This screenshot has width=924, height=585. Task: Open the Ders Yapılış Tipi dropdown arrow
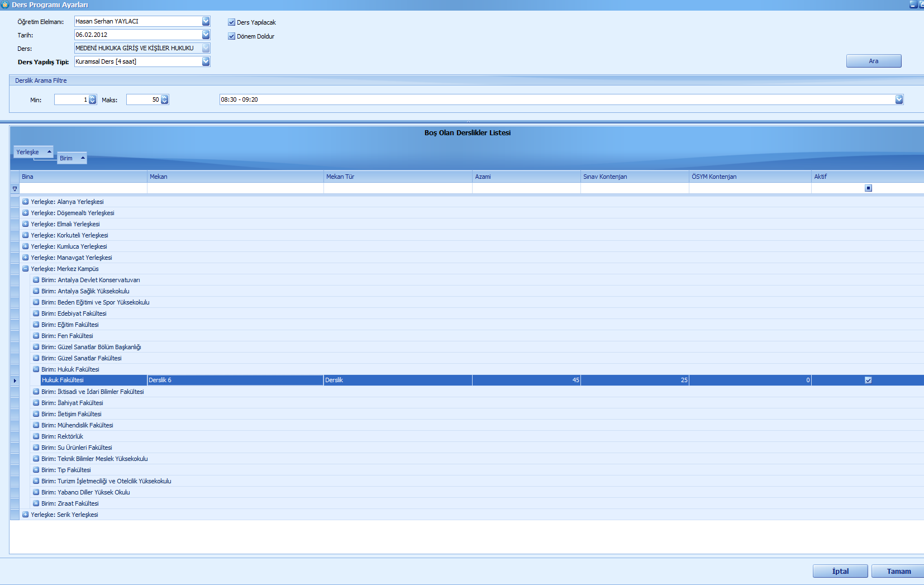point(206,61)
